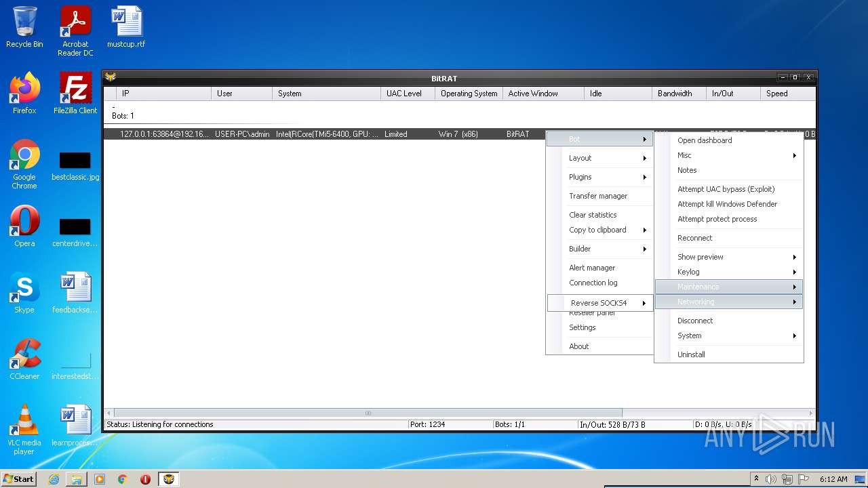The width and height of the screenshot is (868, 488).
Task: Choose Open dashboard in Bot submenu
Action: (x=729, y=140)
